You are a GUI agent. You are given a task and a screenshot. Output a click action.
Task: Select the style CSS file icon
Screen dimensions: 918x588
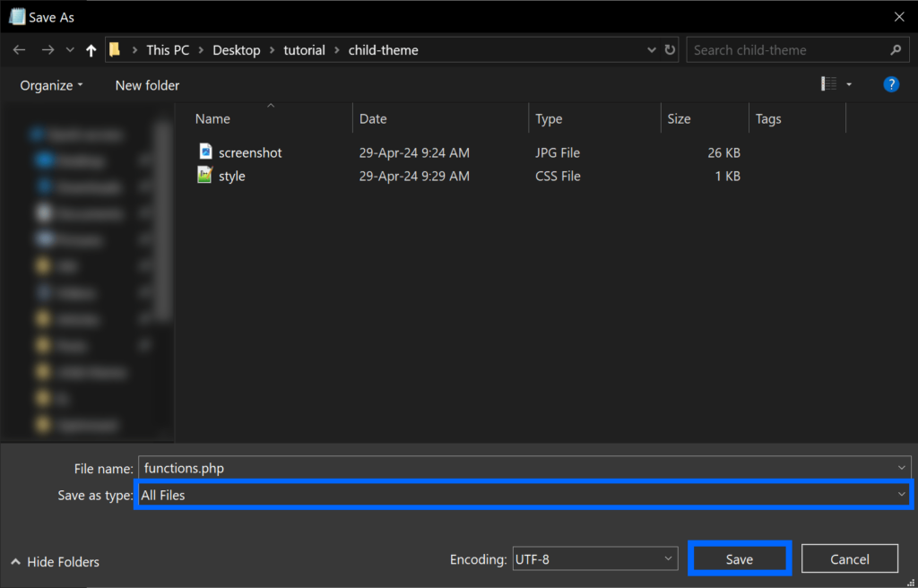tap(205, 175)
